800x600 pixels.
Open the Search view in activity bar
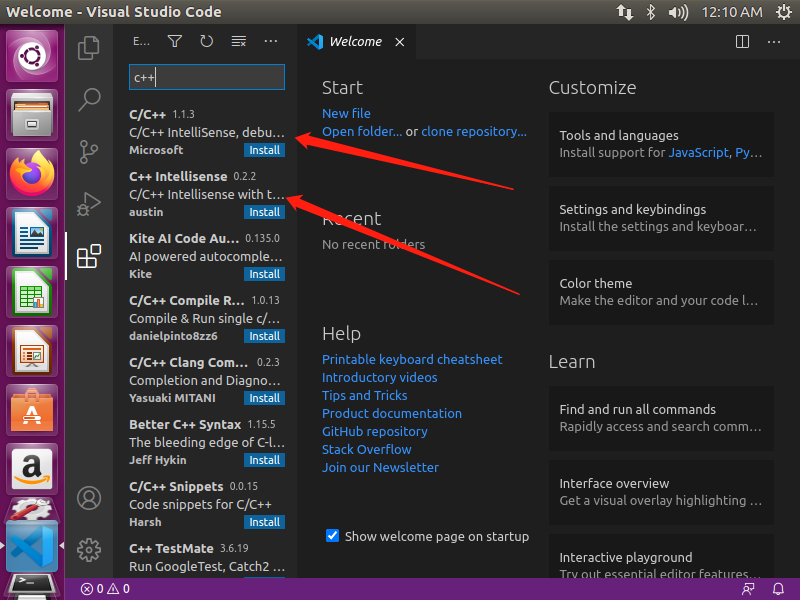pos(89,99)
